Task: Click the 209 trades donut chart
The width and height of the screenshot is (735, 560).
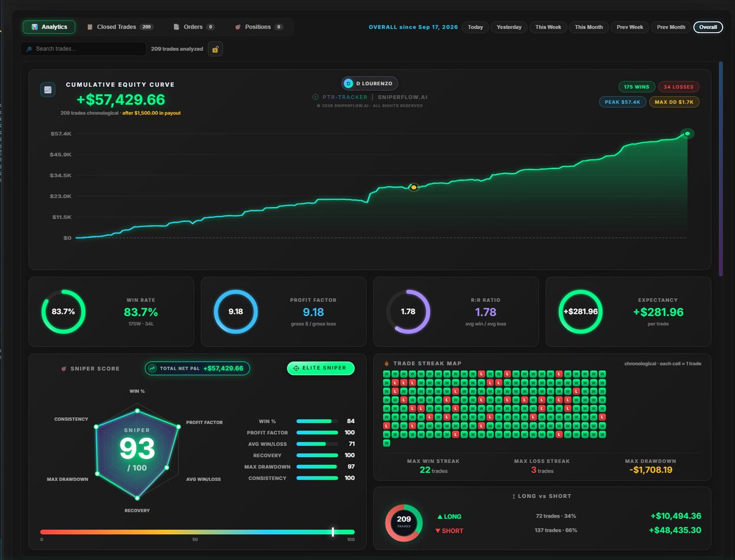Action: 403,523
